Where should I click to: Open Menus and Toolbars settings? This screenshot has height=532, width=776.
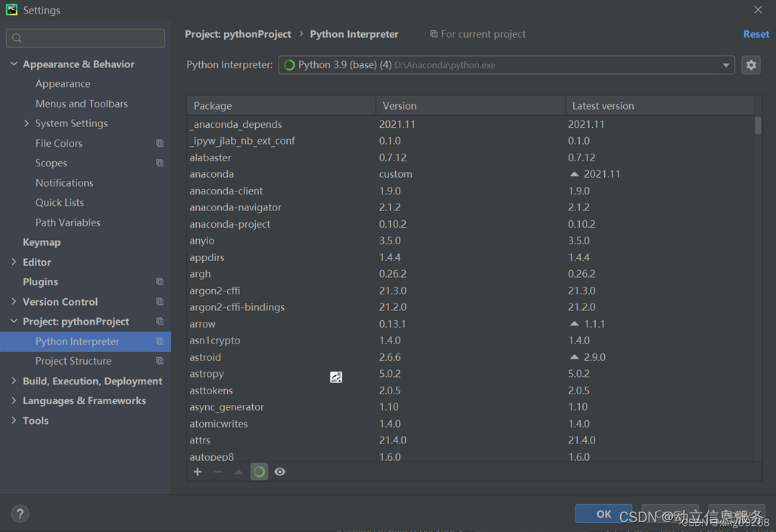pos(82,104)
